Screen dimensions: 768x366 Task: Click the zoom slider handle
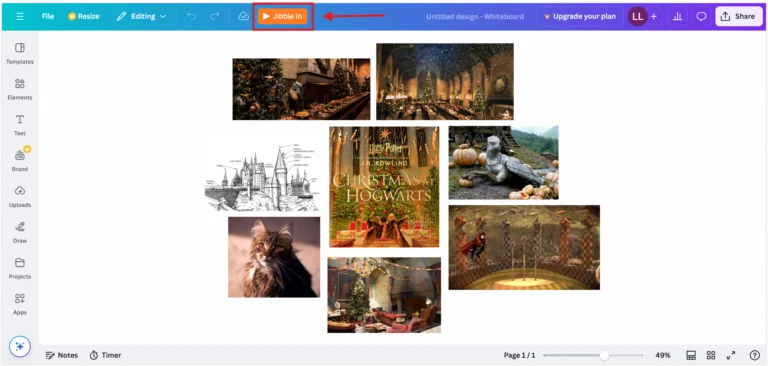604,355
